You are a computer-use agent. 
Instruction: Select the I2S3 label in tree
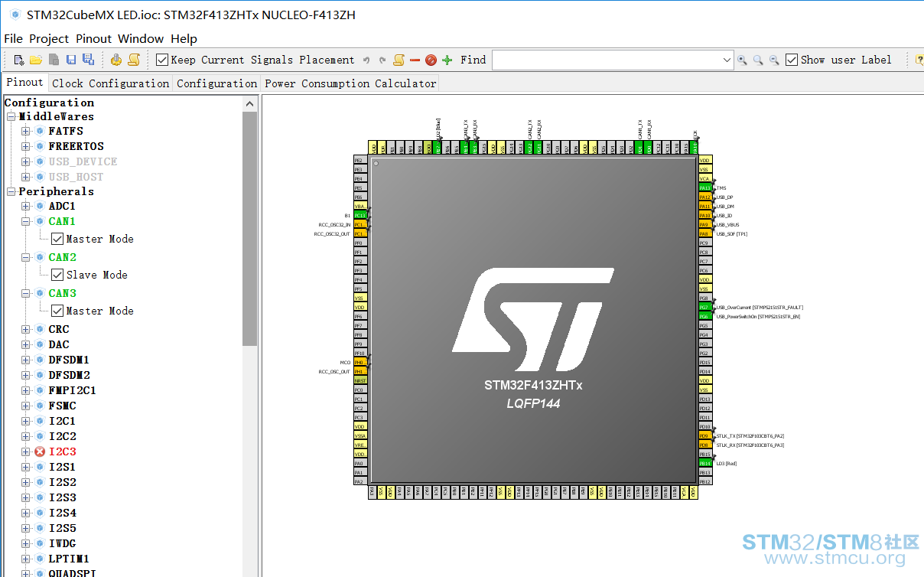click(62, 497)
